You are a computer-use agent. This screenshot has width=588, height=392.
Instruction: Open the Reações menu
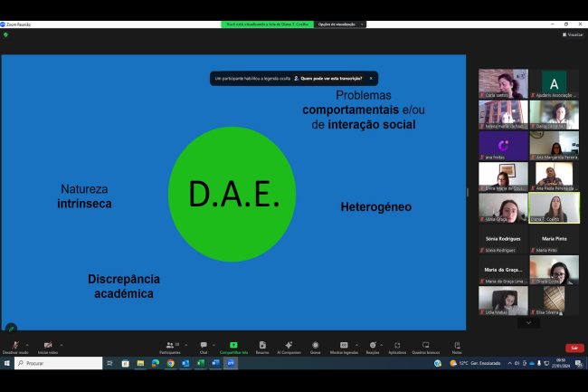coord(372,346)
